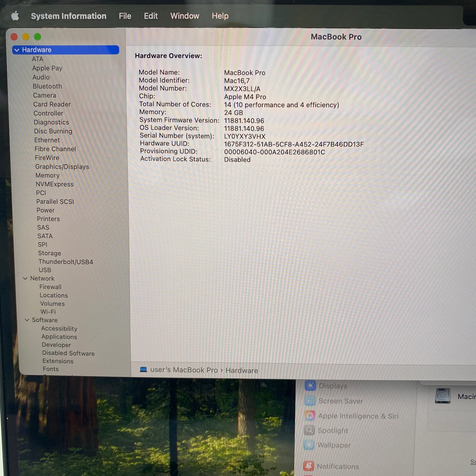
Task: Click user's MacBook Pro in path bar
Action: [184, 370]
